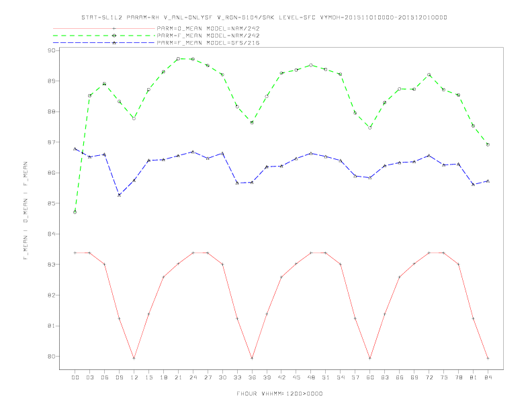
Task: Click x-axis tick label 51
Action: pyautogui.click(x=326, y=377)
